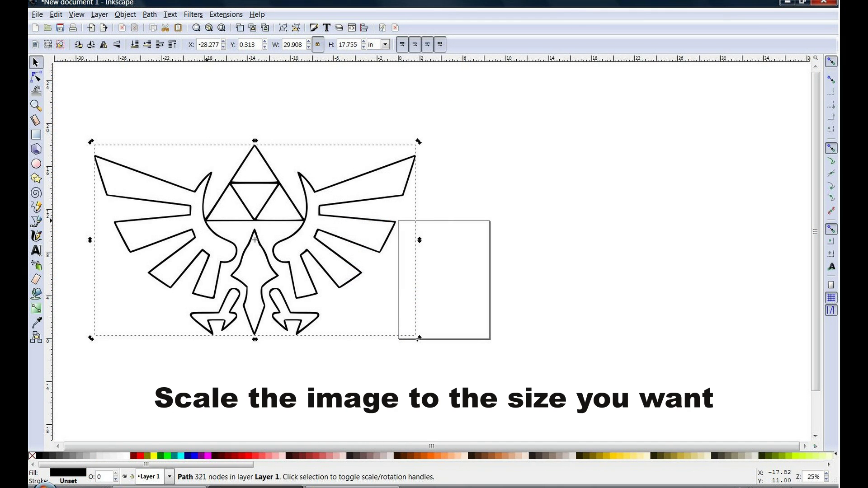Toggle snap to page border
The height and width of the screenshot is (488, 868).
pyautogui.click(x=831, y=285)
